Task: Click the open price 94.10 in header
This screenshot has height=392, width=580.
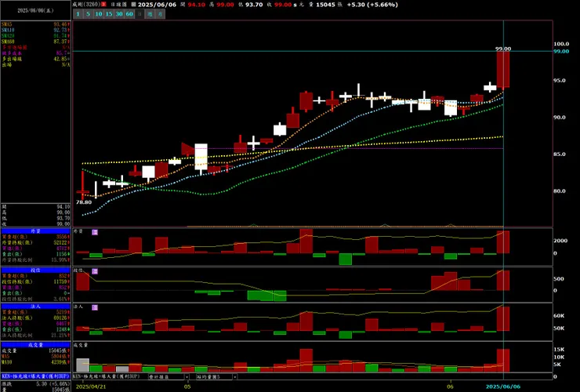Action: pos(197,5)
